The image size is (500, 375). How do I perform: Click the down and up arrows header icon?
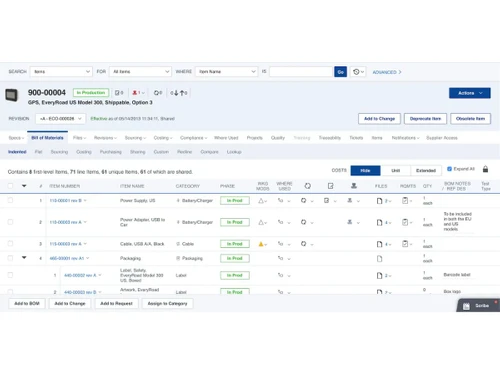pos(179,93)
